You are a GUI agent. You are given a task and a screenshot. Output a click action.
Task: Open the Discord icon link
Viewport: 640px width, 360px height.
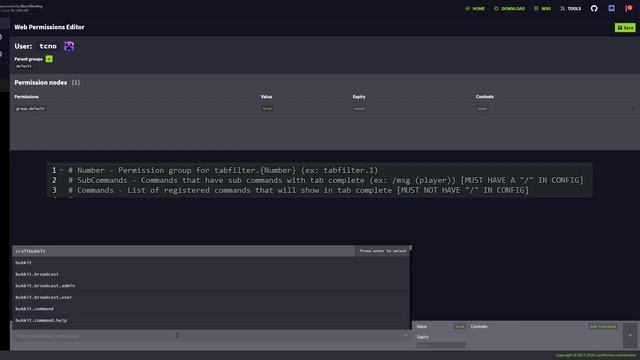coord(611,8)
